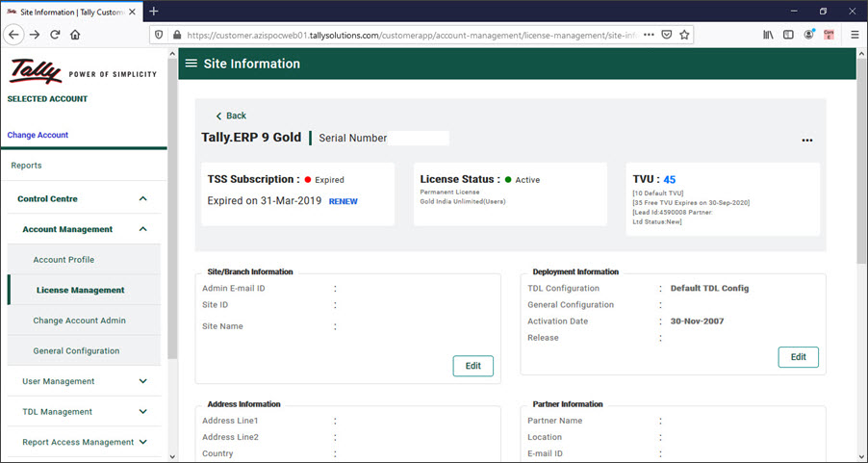
Task: Open page actions three-dots in address bar
Action: point(650,35)
